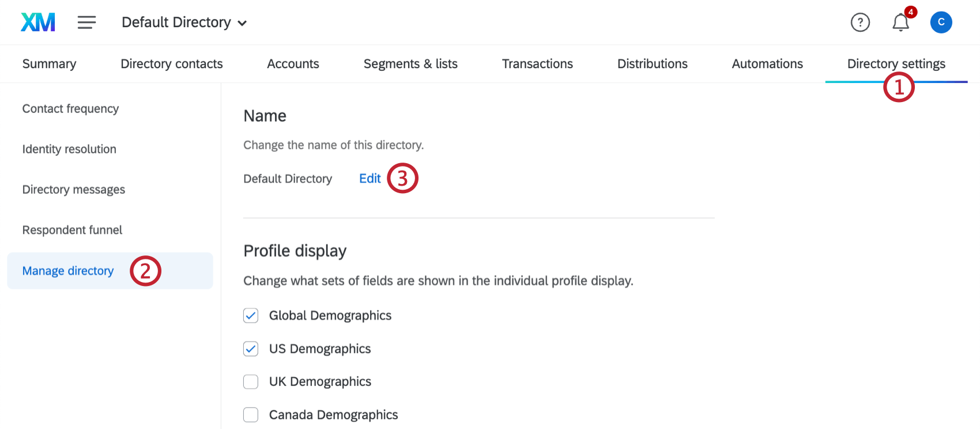This screenshot has height=429, width=980.
Task: Open the Respondent funnel section
Action: click(x=71, y=229)
